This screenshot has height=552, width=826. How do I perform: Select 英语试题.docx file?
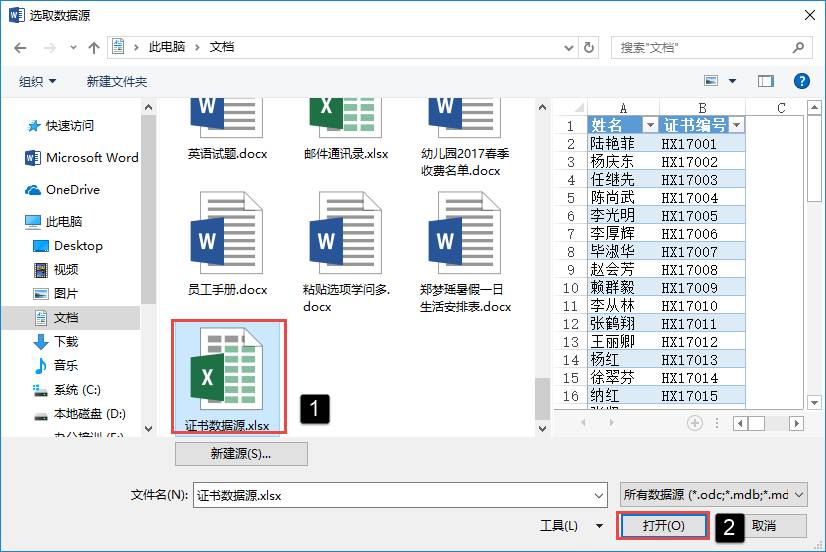point(227,129)
